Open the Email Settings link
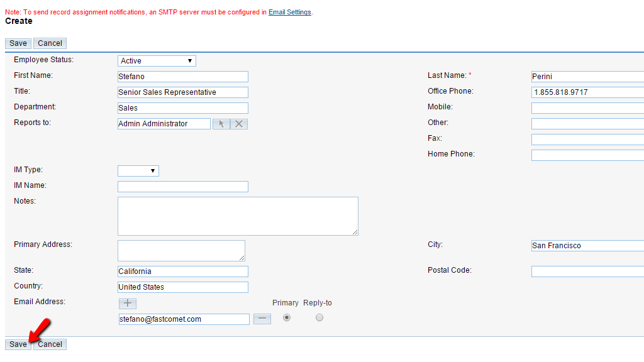644x362 pixels. click(x=289, y=12)
